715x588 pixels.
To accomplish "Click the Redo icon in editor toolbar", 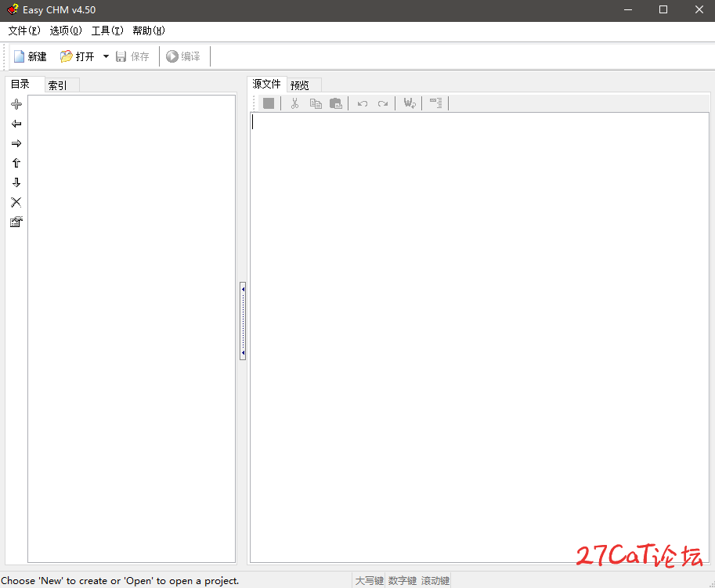I will click(x=383, y=103).
